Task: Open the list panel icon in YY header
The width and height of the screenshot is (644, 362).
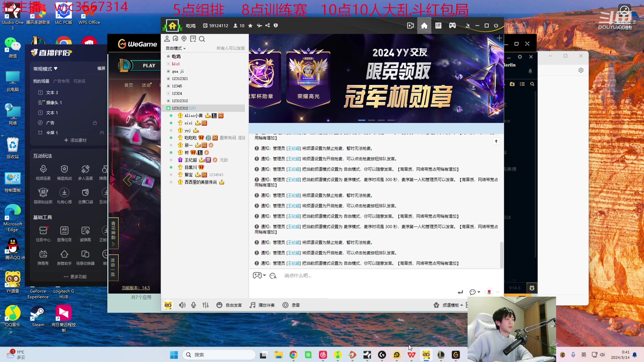Action: (438, 25)
